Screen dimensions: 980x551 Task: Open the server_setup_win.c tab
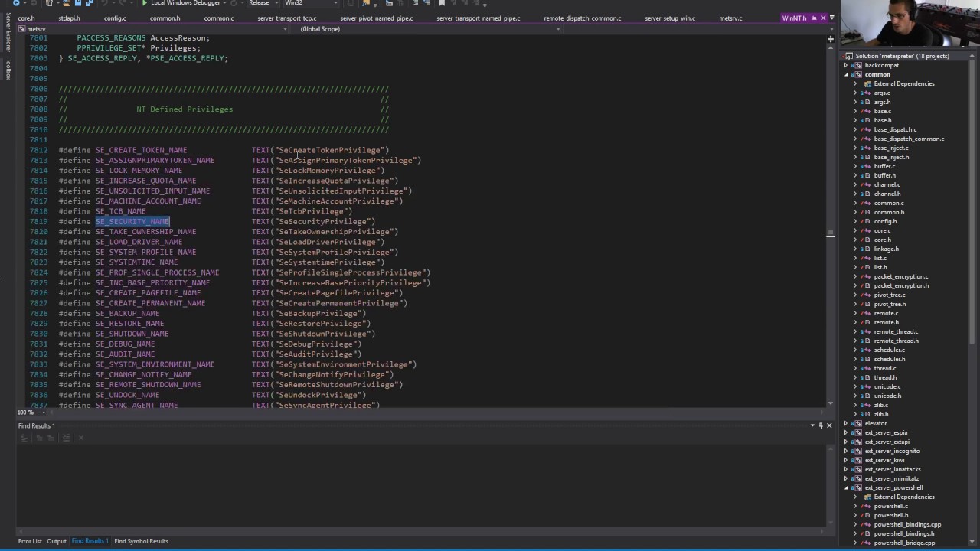670,18
